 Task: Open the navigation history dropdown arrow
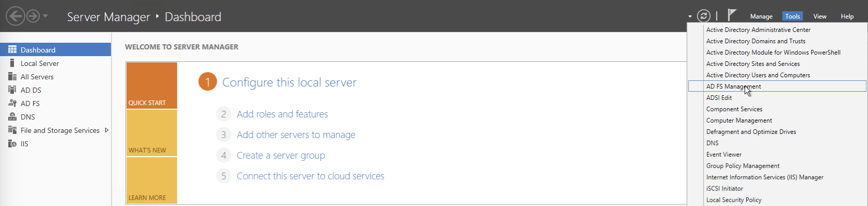point(45,16)
